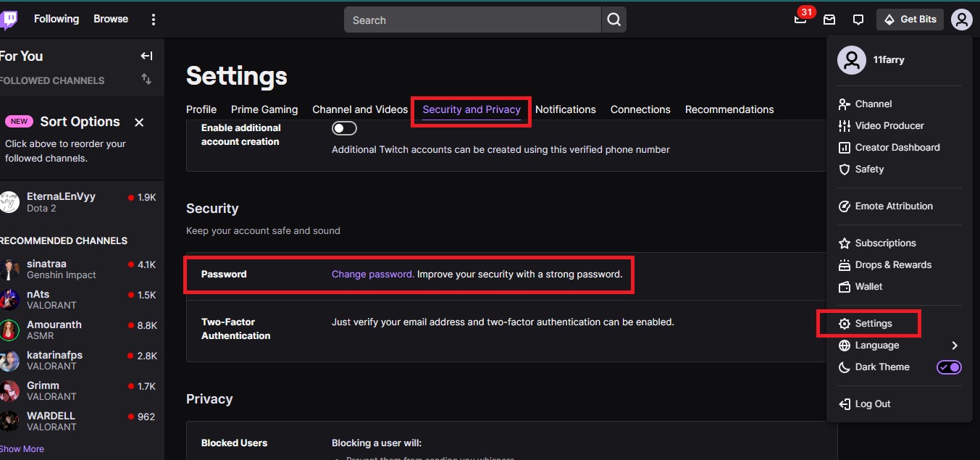Screen dimensions: 980x460
Task: Switch to Channel and Videos tab
Action: coord(360,109)
